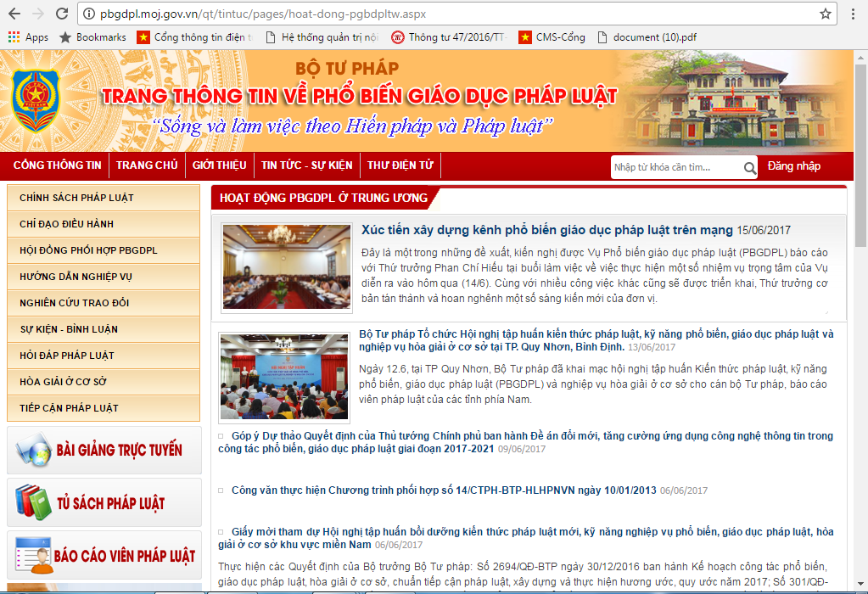Image resolution: width=868 pixels, height=594 pixels.
Task: Open article thumbnail for Xúc tiến xây dựng
Action: point(285,267)
